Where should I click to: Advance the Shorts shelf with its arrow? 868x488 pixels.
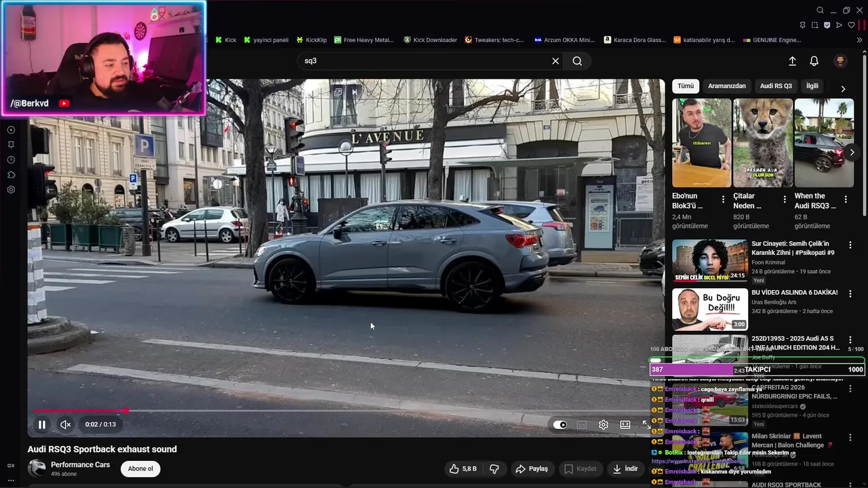coord(852,152)
